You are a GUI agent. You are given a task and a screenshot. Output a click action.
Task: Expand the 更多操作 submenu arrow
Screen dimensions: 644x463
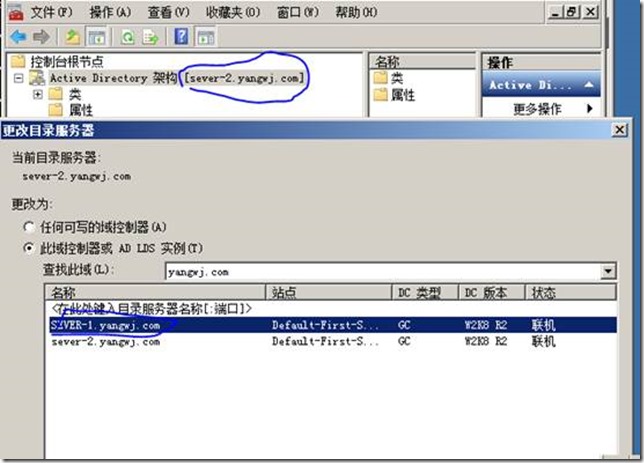590,108
